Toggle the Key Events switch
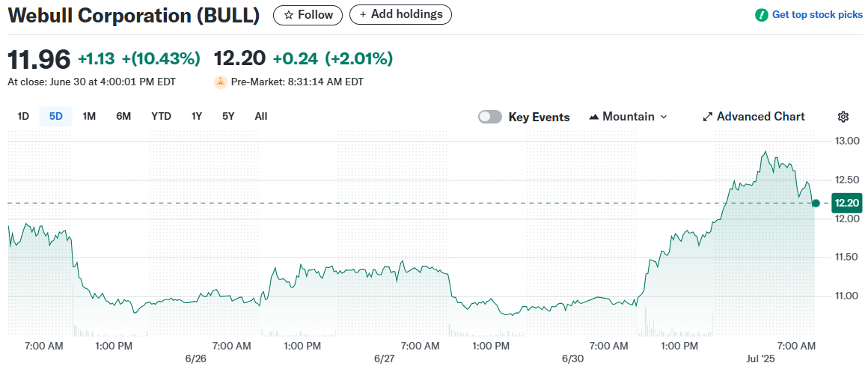Image resolution: width=868 pixels, height=366 pixels. [490, 117]
